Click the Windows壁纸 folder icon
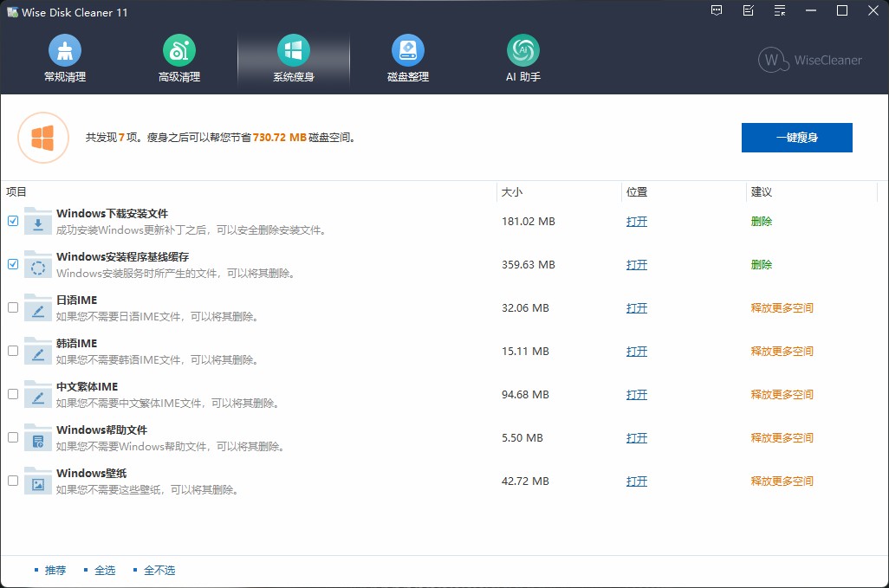The image size is (889, 588). point(38,481)
